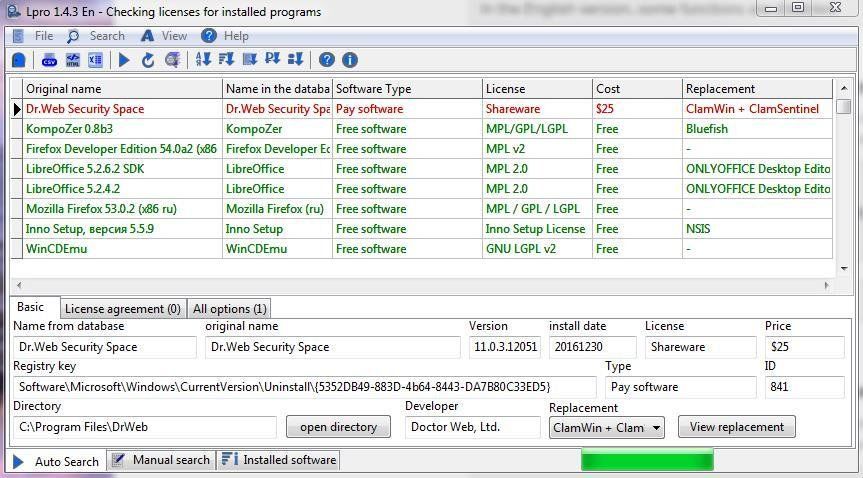Viewport: 863px width, 478px height.
Task: Click the table's vertical scrollbar down arrow
Action: click(x=844, y=269)
